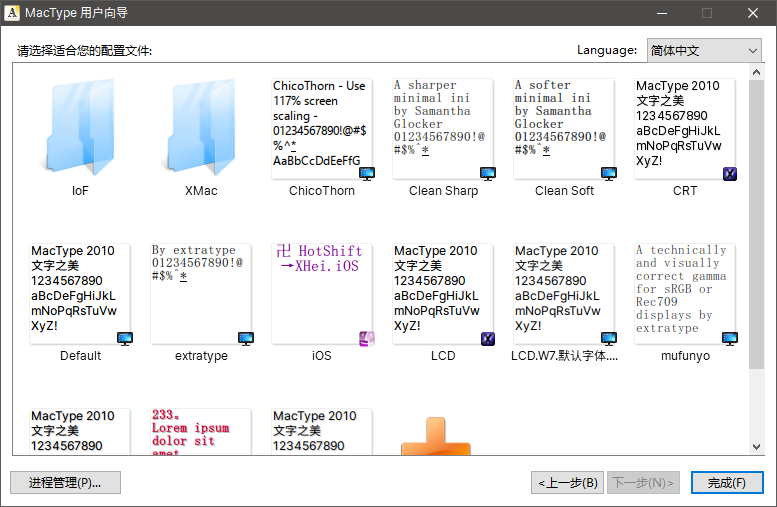Viewport: 777px width, 507px height.
Task: Click the orange plus add-profile icon
Action: pos(436,436)
